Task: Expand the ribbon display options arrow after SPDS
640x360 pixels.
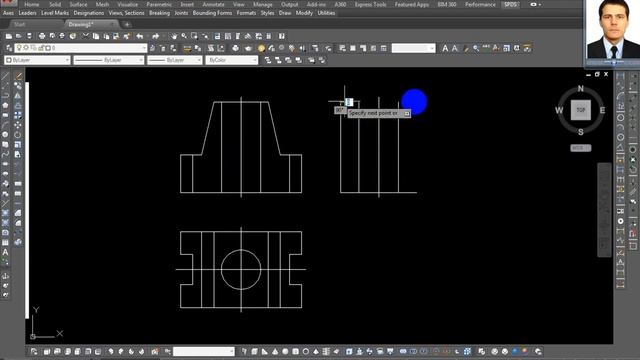Action: tap(540, 4)
